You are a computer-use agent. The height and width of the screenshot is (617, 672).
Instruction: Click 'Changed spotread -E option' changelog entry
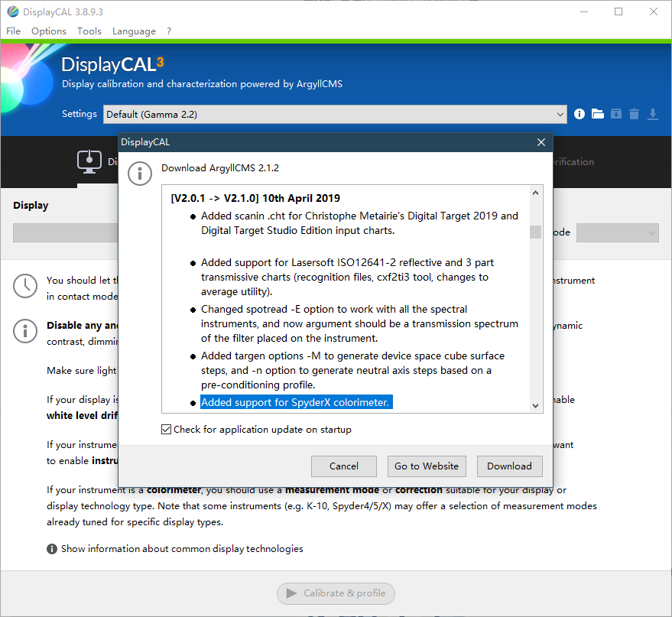pos(359,323)
